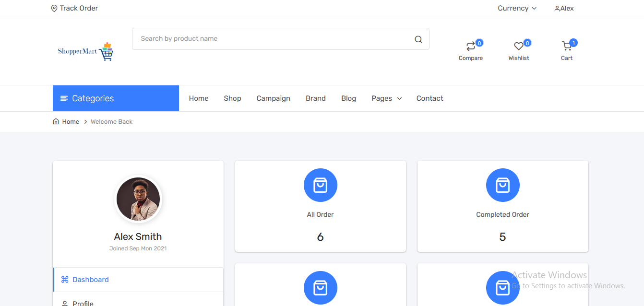The width and height of the screenshot is (644, 306).
Task: Click the Compare count badge showing 0
Action: pos(479,43)
